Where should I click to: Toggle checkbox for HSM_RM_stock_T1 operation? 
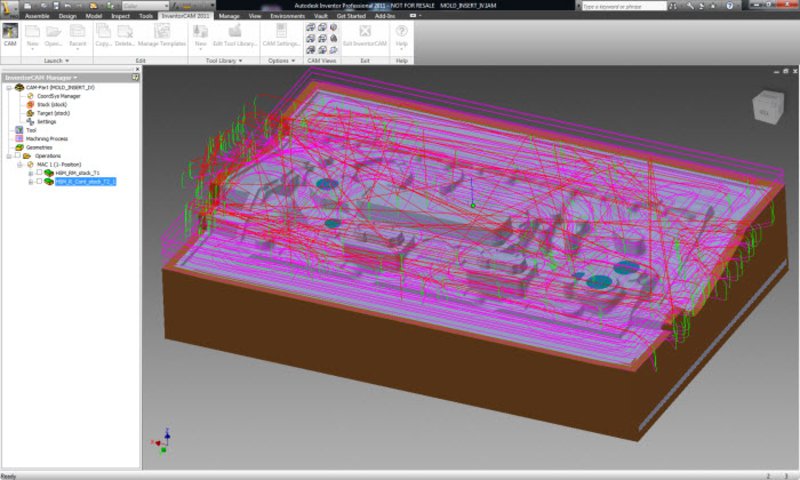pos(39,173)
